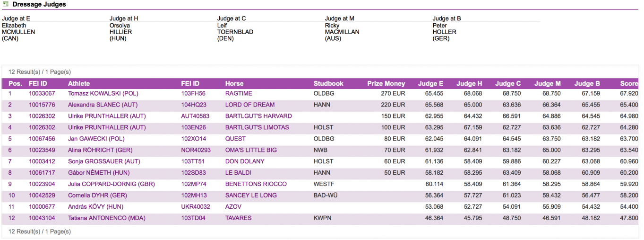The width and height of the screenshot is (644, 240).
Task: Click the Judge E column header
Action: point(430,84)
